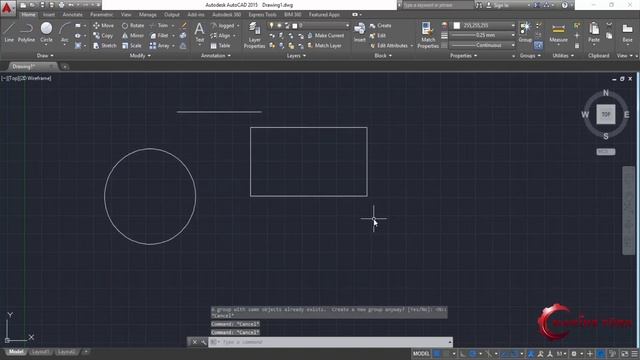Click the Align dimension button

(x=220, y=36)
